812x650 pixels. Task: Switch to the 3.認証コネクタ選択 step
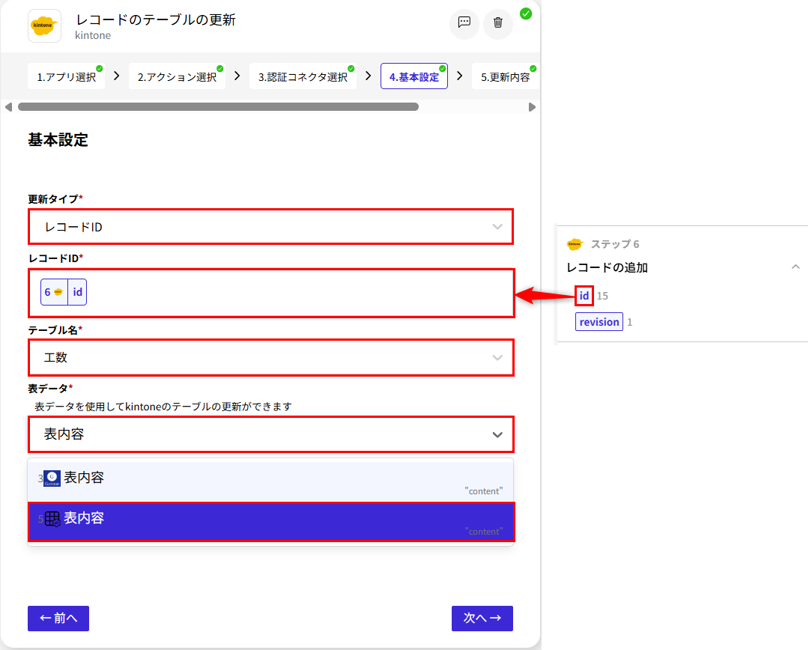[x=303, y=76]
